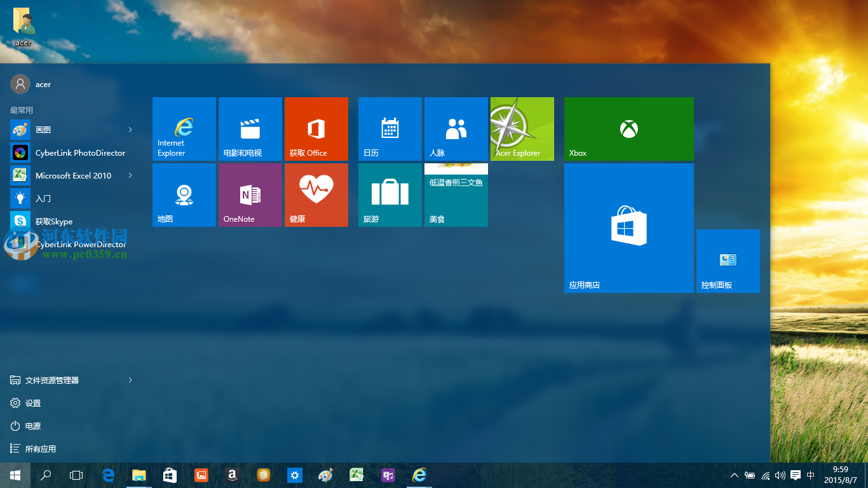Open 所有应用 (All apps) menu
868x488 pixels.
[38, 449]
